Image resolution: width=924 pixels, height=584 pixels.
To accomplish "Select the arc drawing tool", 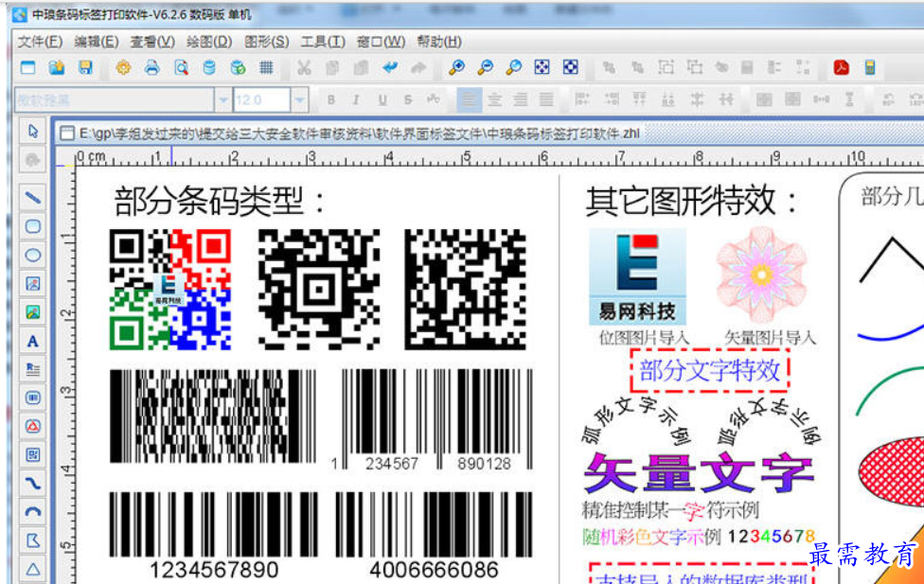I will [33, 511].
